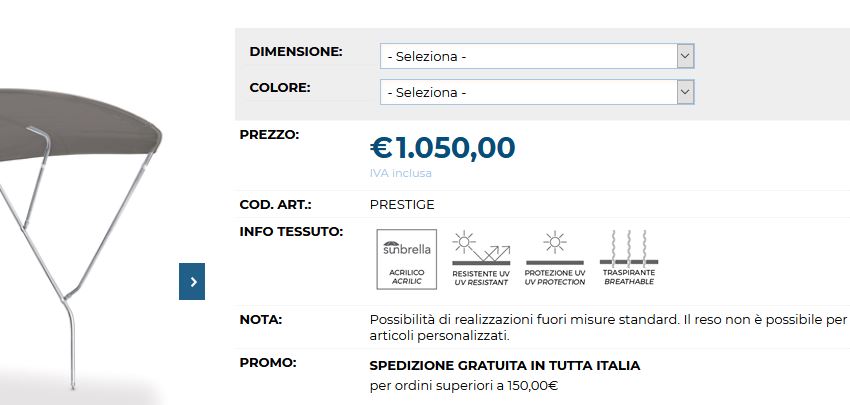Click the PROMO label
Viewport: 850px width, 405px height.
coord(267,361)
